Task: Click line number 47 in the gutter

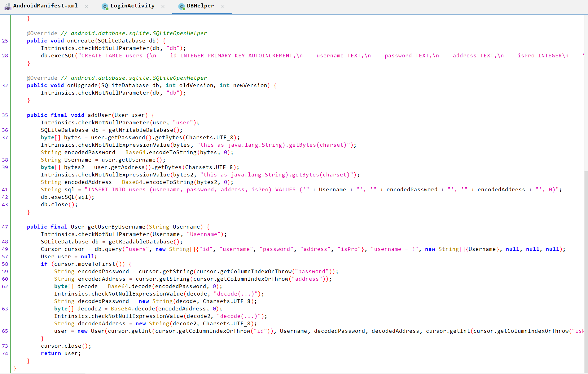Action: pyautogui.click(x=5, y=227)
